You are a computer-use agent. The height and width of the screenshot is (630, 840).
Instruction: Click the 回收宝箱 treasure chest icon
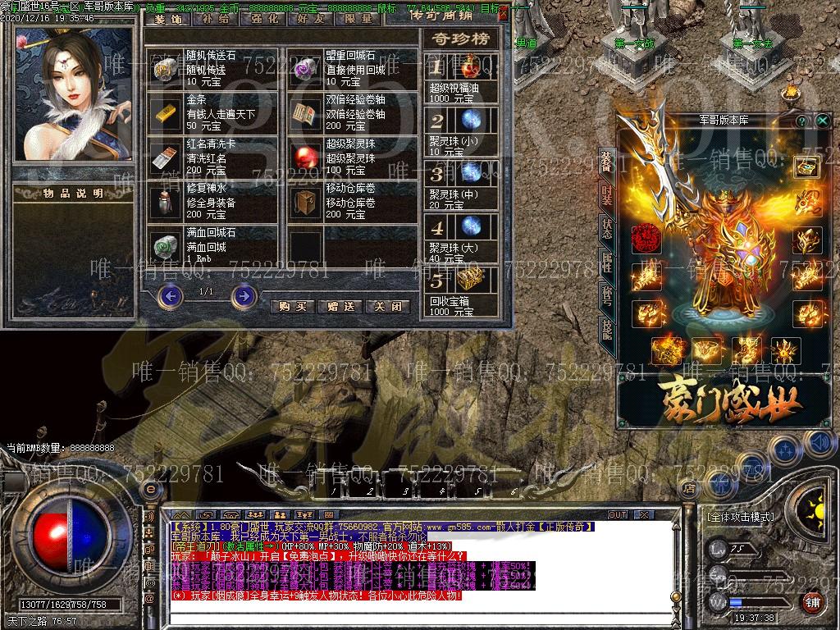point(470,281)
